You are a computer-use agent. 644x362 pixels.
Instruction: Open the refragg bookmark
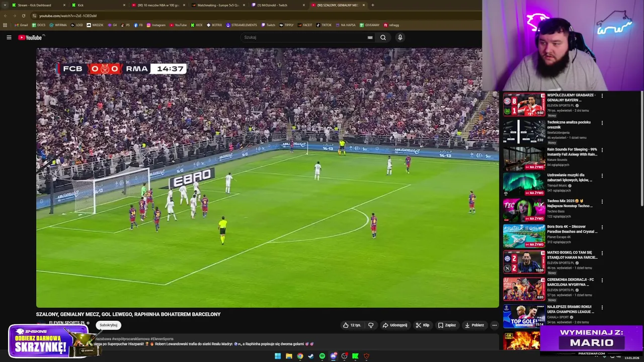click(391, 25)
